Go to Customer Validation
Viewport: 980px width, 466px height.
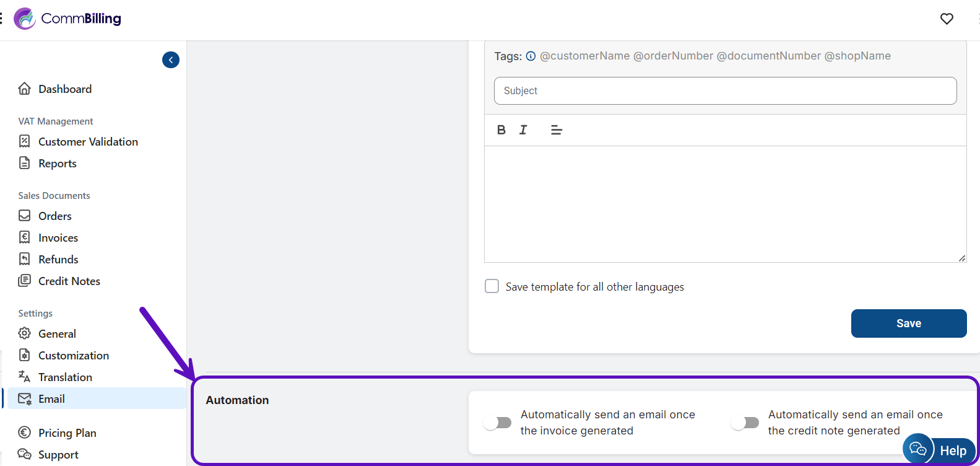point(88,142)
